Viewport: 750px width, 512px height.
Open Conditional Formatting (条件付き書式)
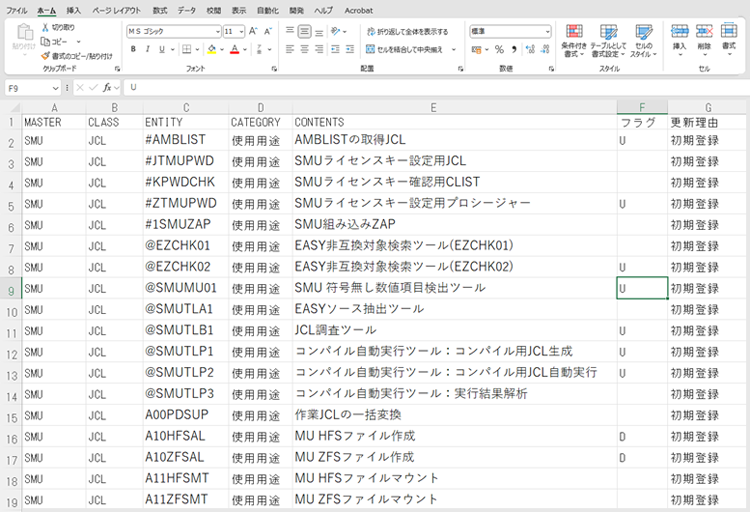pyautogui.click(x=574, y=41)
